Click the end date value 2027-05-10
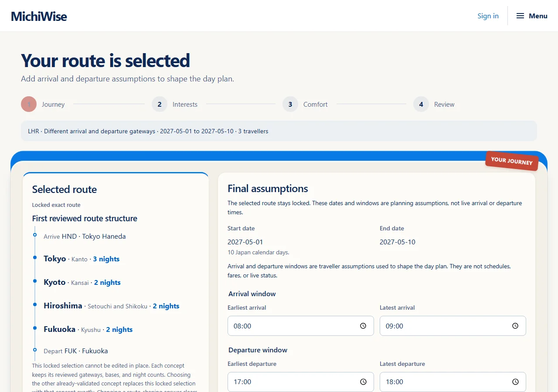This screenshot has height=392, width=558. (x=398, y=242)
